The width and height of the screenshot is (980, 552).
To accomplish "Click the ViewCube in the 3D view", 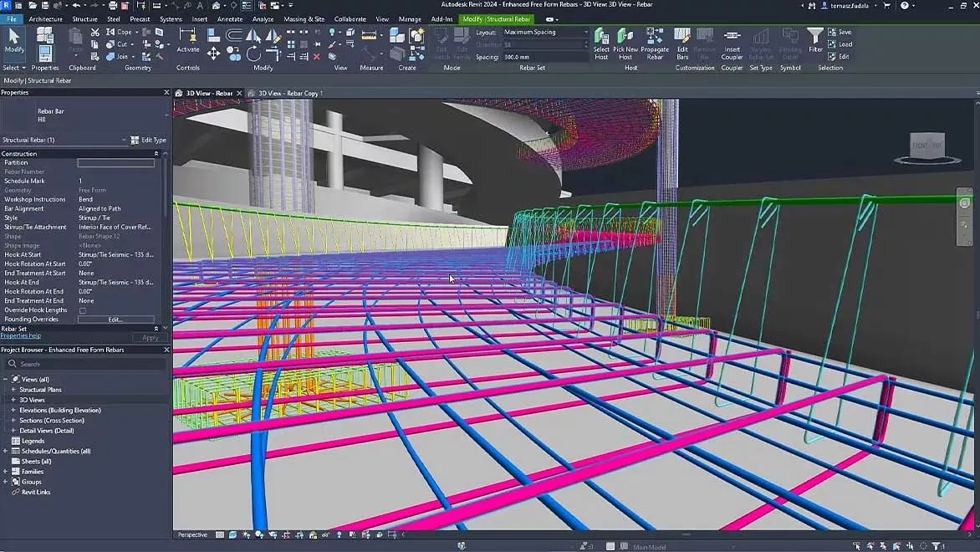I will [926, 146].
